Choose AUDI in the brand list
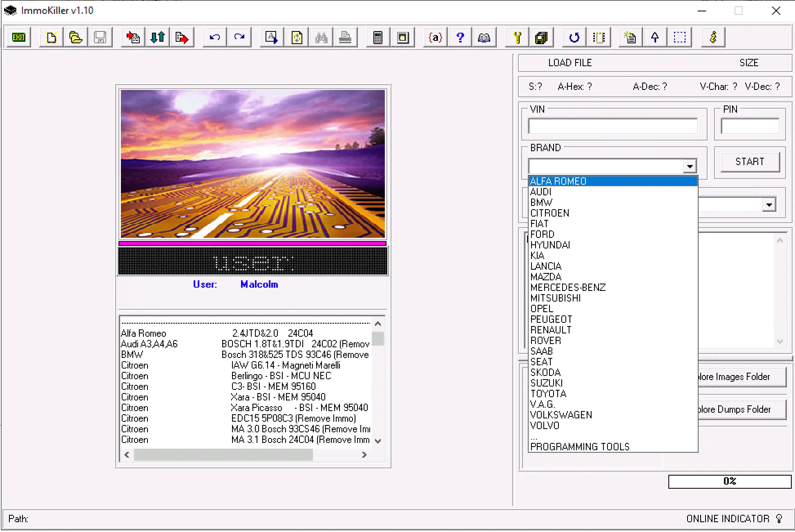Viewport: 795px width, 532px height. click(613, 192)
